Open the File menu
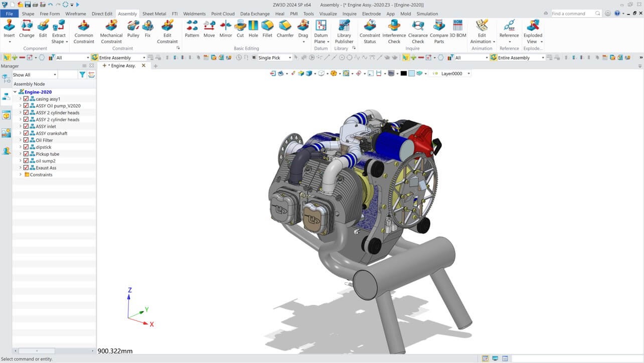This screenshot has width=644, height=363. [10, 14]
